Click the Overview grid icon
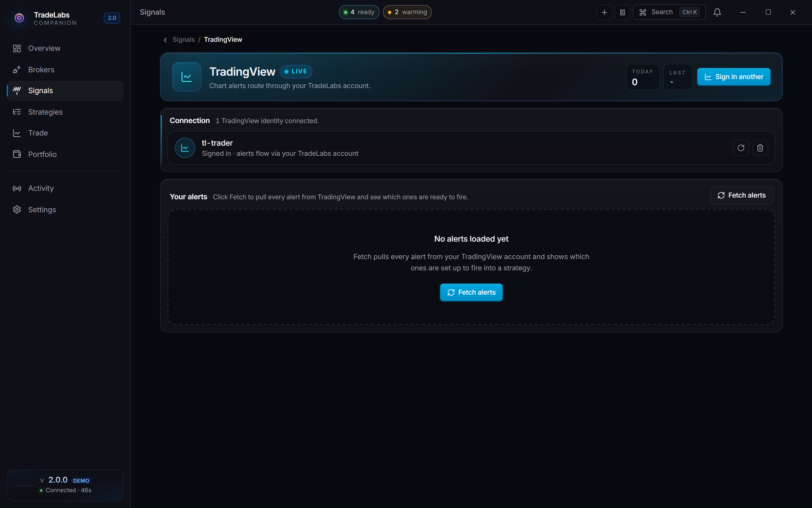The width and height of the screenshot is (812, 508). click(17, 48)
